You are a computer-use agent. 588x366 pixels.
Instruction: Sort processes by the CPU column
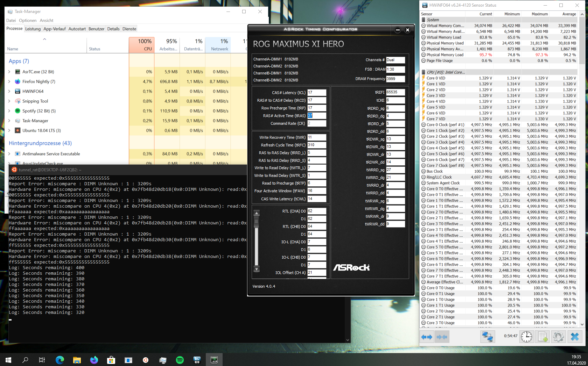click(141, 45)
